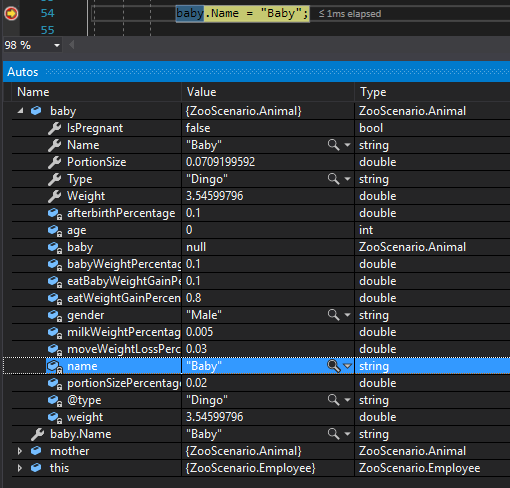Click the private field icon for moveWeightLossPercentage
510x488 pixels.
click(x=55, y=350)
